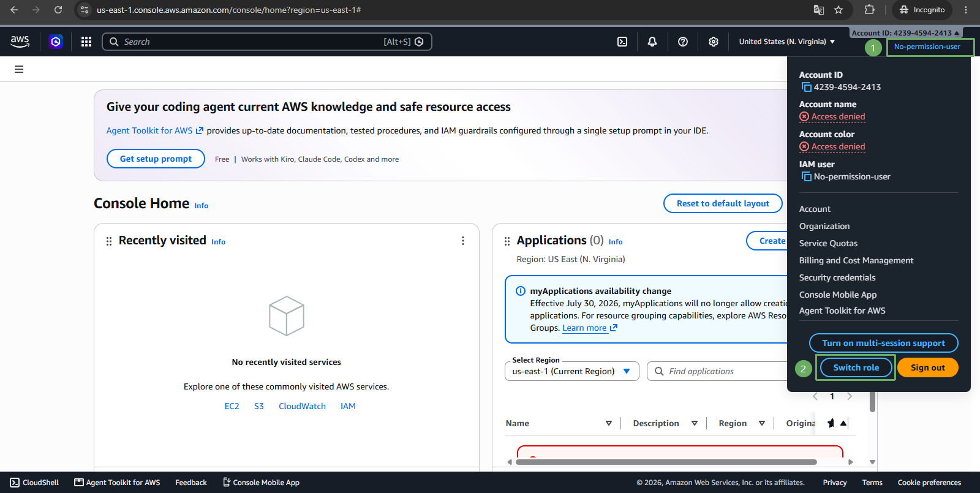Copy the IAM user name No-permission-user
Screen dimensions: 980x493
[x=807, y=176]
